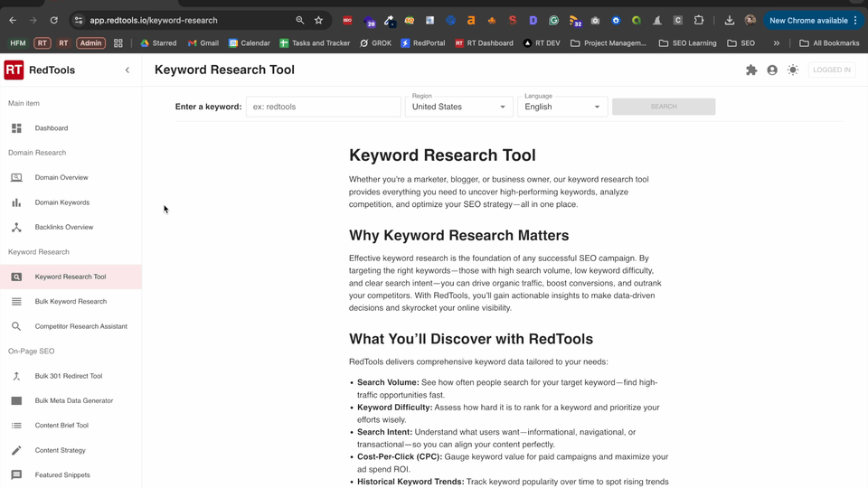Viewport: 868px width, 488px height.
Task: Click the address bar URL
Action: click(154, 21)
